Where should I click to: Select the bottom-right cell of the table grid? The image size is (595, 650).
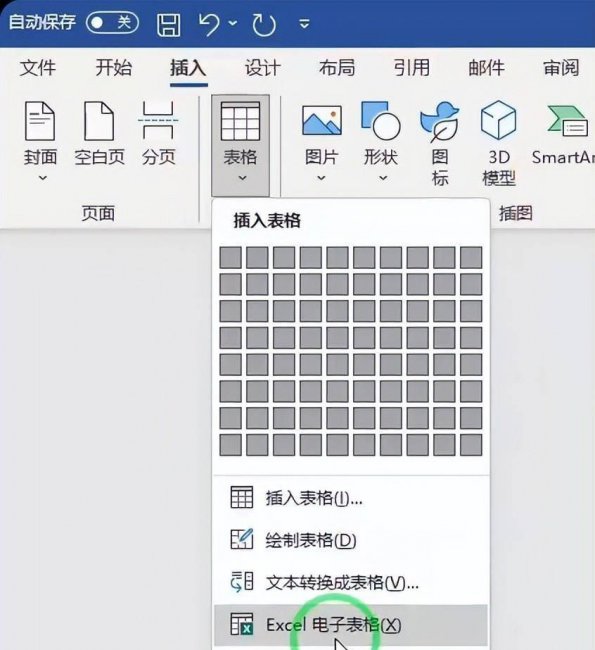click(x=471, y=445)
